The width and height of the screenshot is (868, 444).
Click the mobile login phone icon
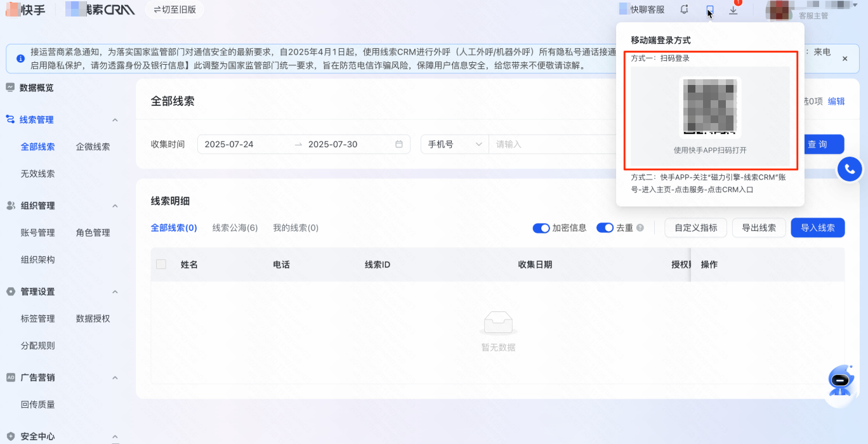coord(710,10)
